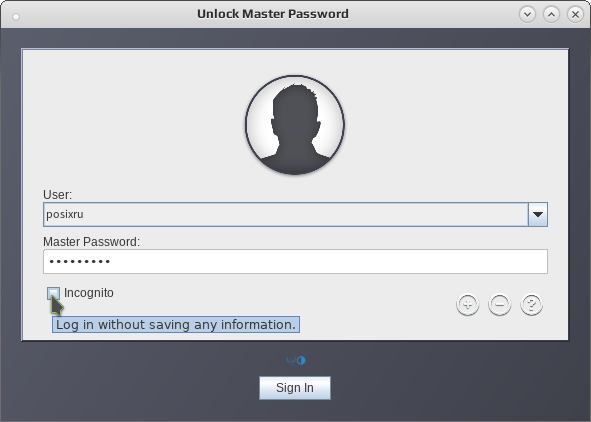Click the Sign In button
Viewport: 591px width, 422px height.
[x=295, y=388]
